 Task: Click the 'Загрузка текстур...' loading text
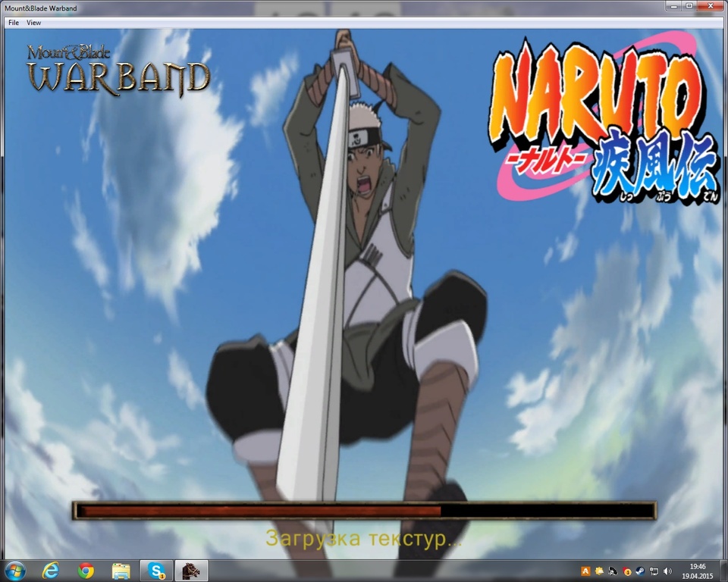pos(363,539)
